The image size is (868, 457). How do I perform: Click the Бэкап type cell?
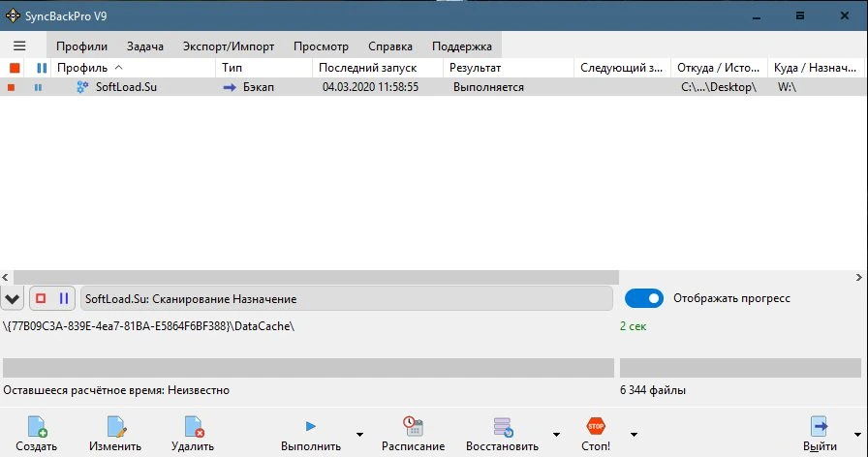pyautogui.click(x=258, y=87)
